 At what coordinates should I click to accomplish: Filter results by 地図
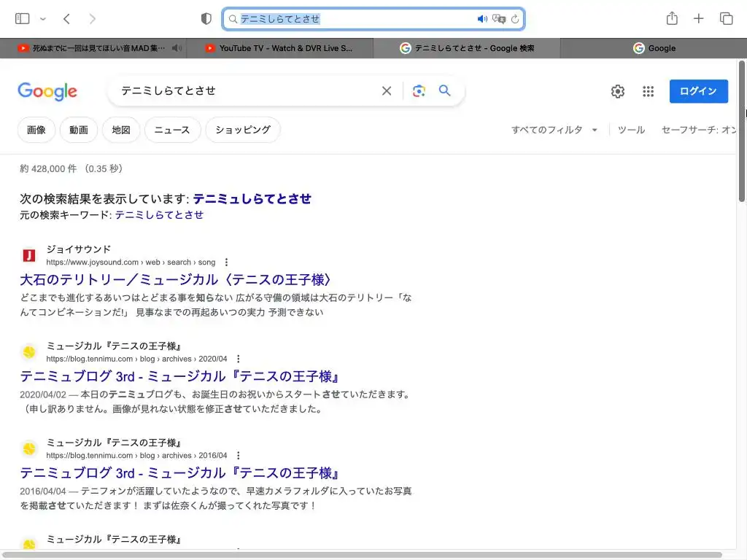click(121, 130)
